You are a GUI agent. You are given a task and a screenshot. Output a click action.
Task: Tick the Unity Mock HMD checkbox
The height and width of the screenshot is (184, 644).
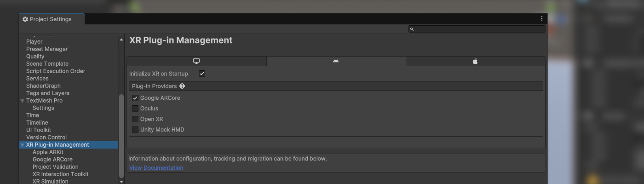(x=135, y=130)
